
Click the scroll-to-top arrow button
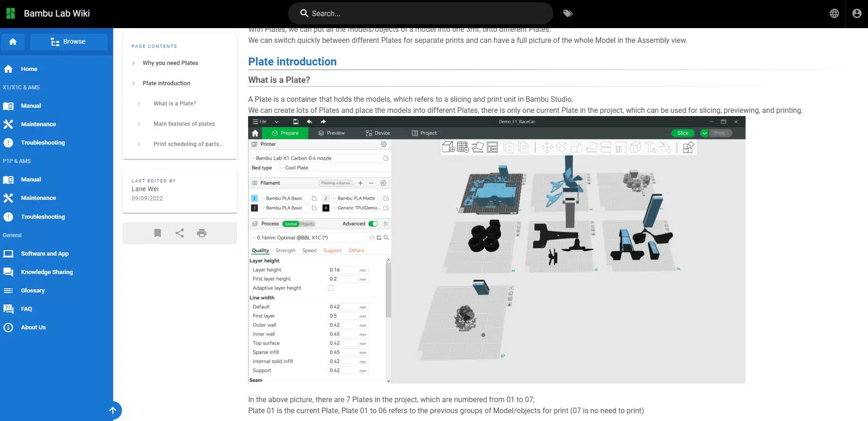pyautogui.click(x=113, y=410)
